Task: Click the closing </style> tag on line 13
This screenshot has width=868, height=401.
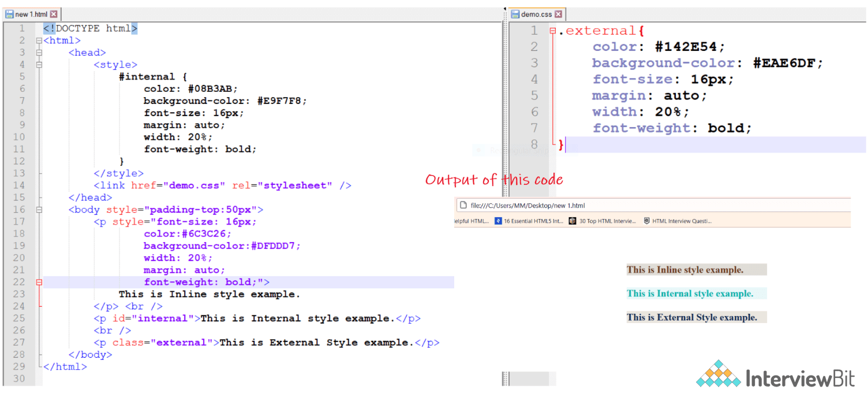Action: click(x=119, y=173)
